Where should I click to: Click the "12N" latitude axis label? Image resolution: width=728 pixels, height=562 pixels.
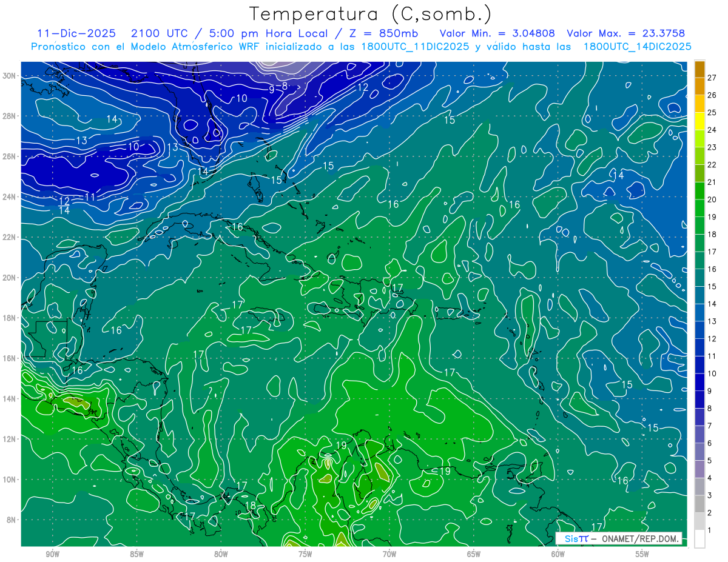10,439
